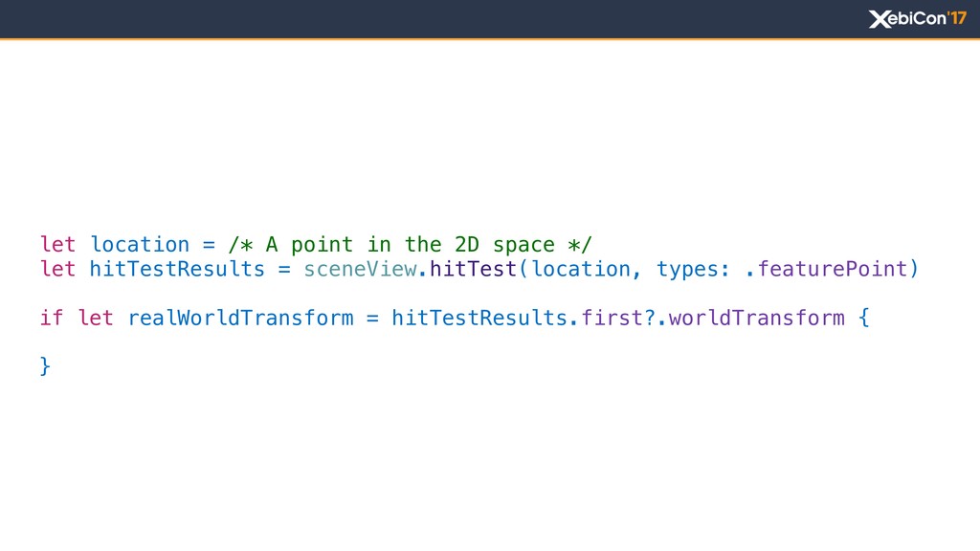Click the first 'let' keyword

pyautogui.click(x=57, y=244)
